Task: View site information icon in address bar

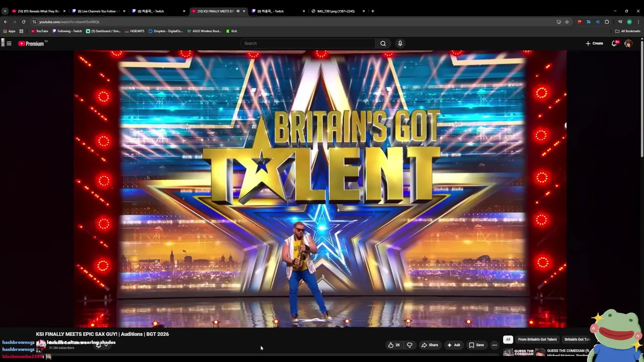Action: click(34, 22)
